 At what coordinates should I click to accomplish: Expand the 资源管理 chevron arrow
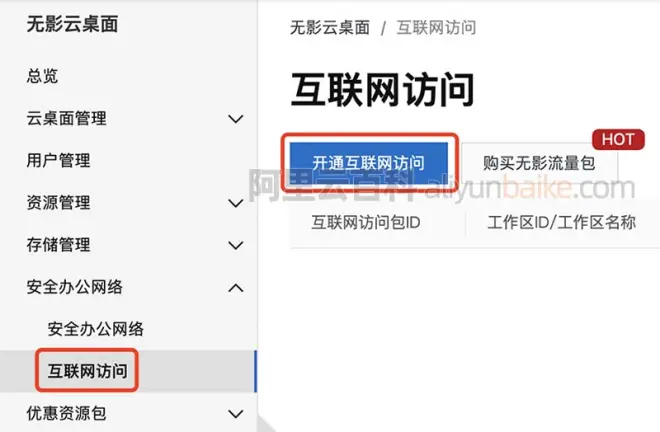(x=236, y=203)
